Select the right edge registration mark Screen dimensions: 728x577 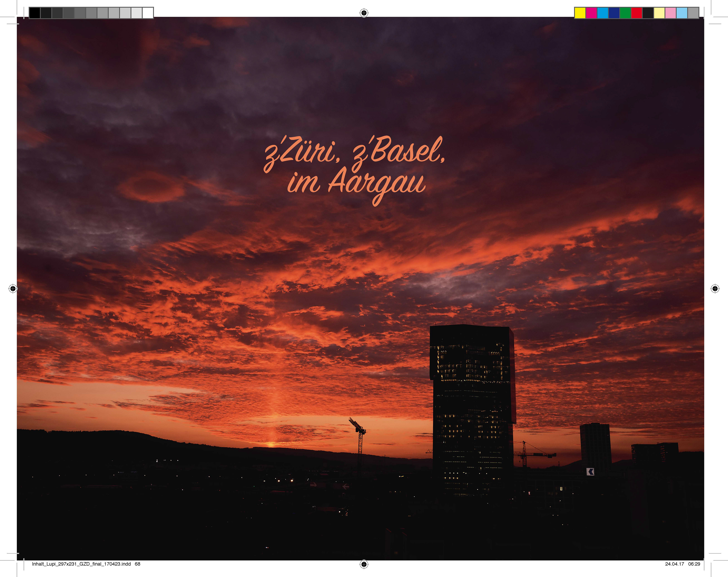pyautogui.click(x=715, y=288)
